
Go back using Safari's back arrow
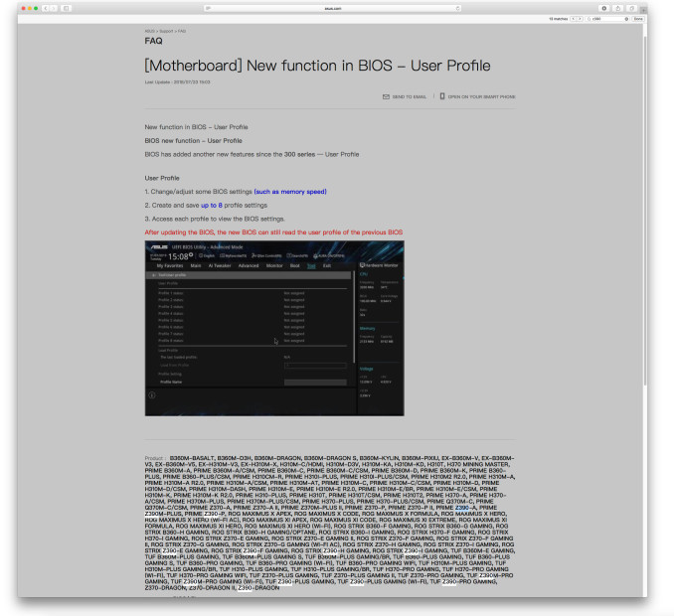tap(45, 8)
